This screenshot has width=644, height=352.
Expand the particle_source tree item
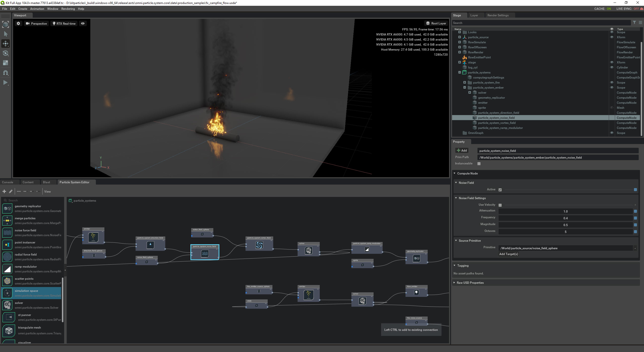[x=460, y=37]
